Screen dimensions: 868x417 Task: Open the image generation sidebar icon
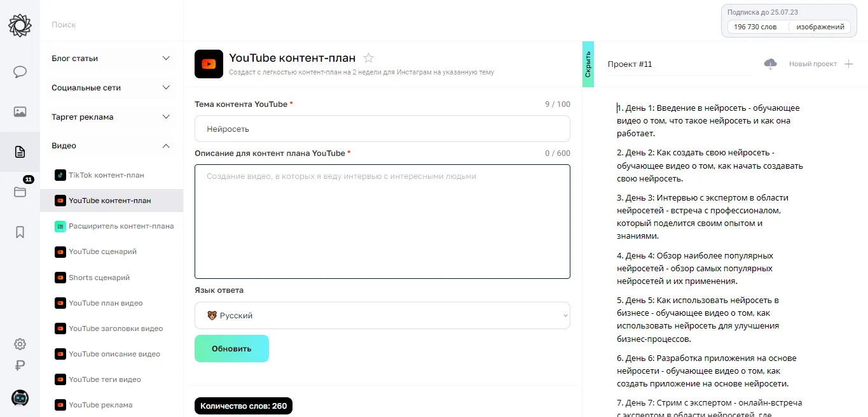tap(20, 111)
